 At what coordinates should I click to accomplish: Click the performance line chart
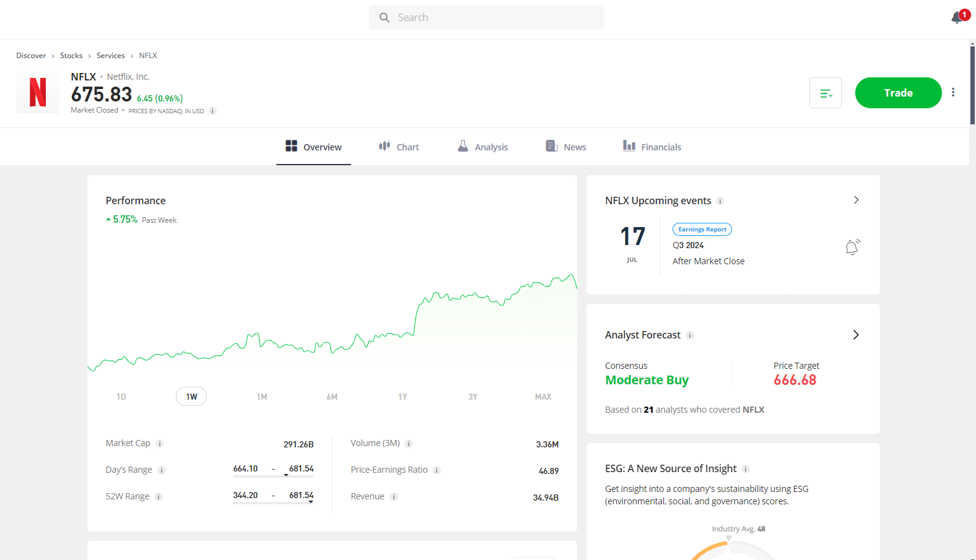point(332,322)
